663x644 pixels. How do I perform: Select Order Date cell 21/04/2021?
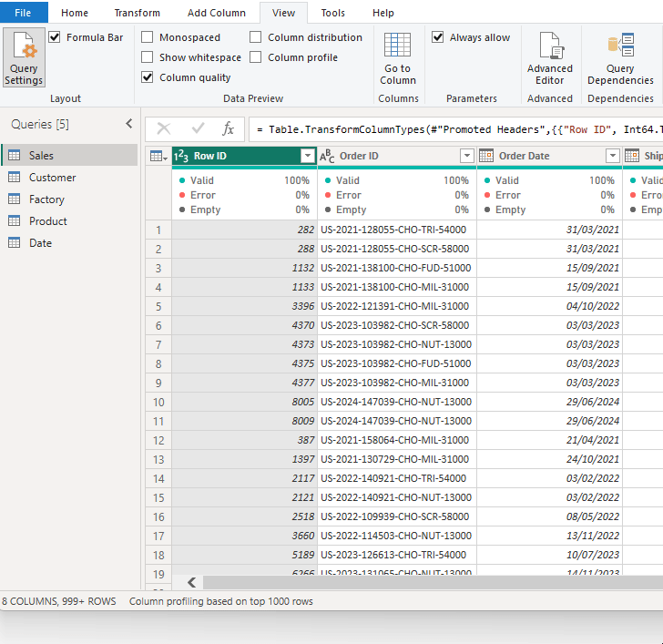pyautogui.click(x=550, y=440)
